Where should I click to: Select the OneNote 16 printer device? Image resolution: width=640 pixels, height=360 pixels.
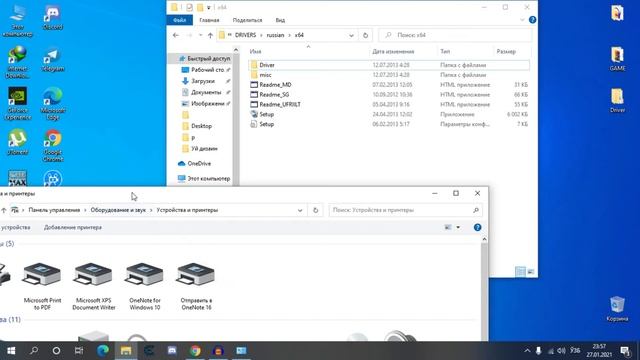pos(196,286)
